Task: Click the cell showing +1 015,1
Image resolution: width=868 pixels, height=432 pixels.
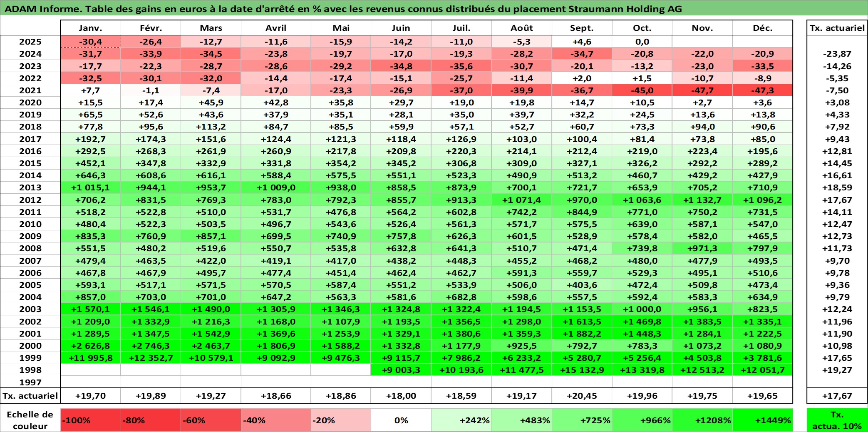Action: point(90,187)
